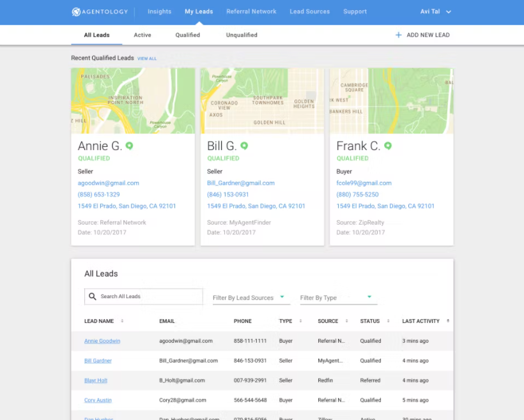
Task: Click the green badge next to Bill G.
Action: [x=242, y=146]
